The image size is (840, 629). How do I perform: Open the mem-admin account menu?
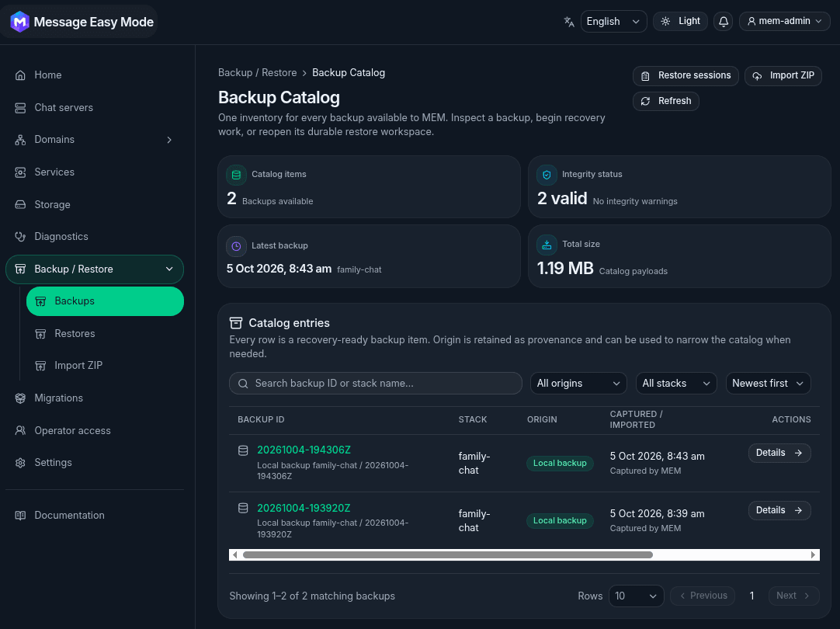click(x=784, y=22)
